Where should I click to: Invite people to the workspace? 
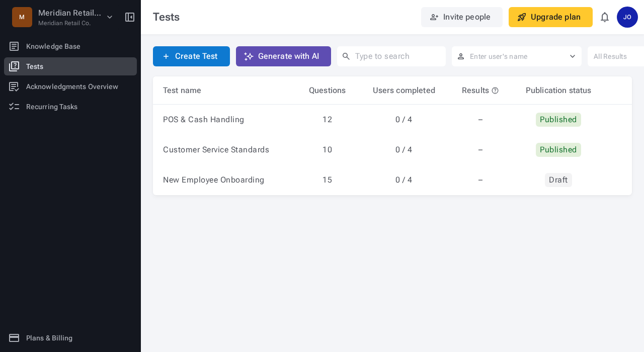(462, 17)
